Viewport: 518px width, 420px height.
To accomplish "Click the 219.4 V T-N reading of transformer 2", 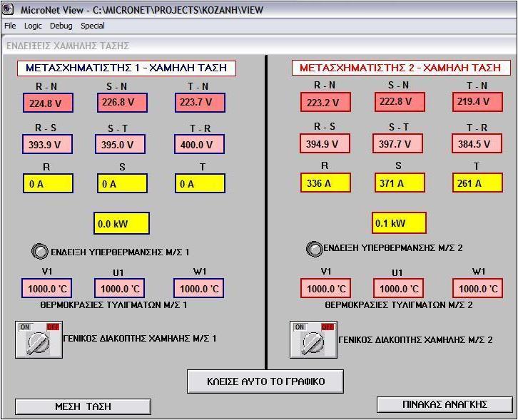I will tap(477, 101).
